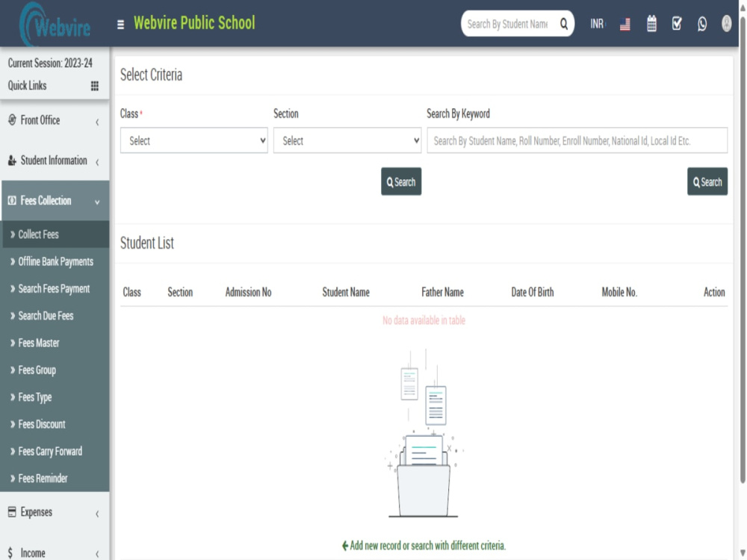Expand the Front Office menu

click(x=55, y=120)
